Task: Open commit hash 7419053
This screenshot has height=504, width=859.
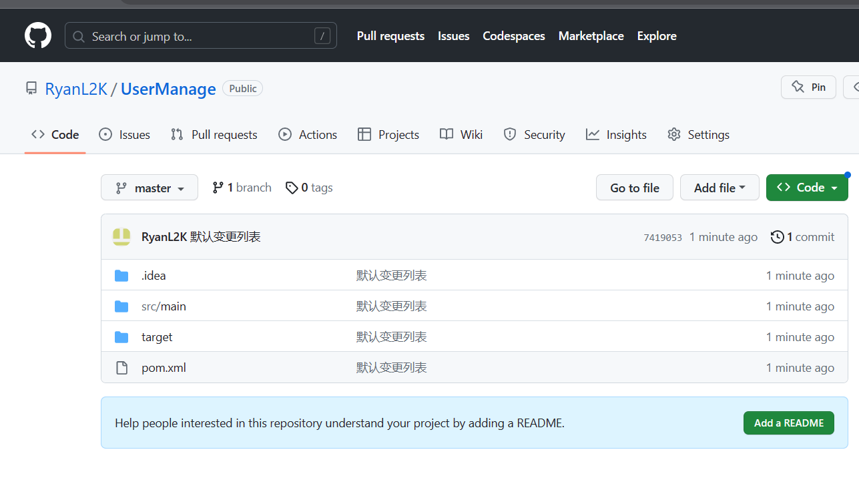Action: [663, 238]
